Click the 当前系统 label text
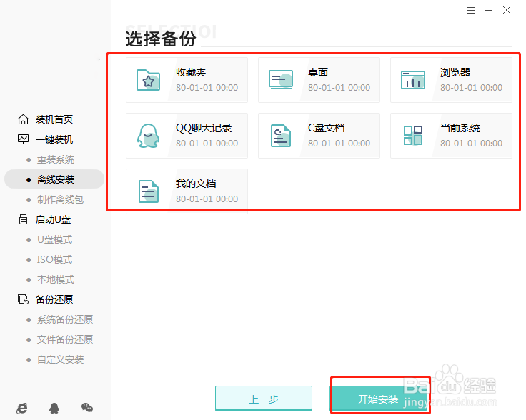 [x=460, y=128]
